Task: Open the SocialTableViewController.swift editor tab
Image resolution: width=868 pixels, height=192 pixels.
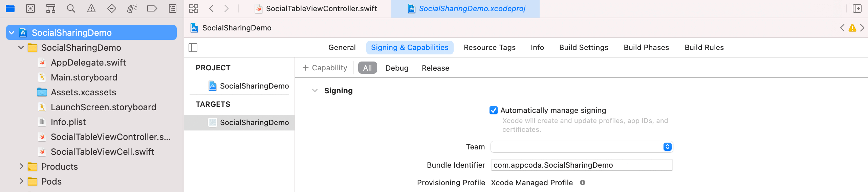Action: coord(321,9)
